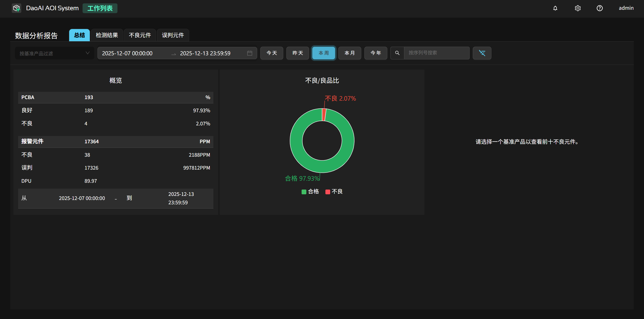This screenshot has height=319, width=644.
Task: Open the 工作列表 button
Action: point(100,8)
